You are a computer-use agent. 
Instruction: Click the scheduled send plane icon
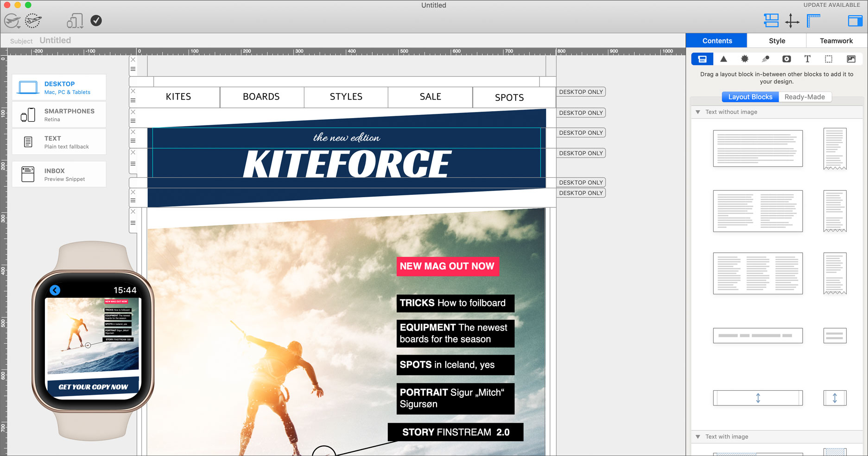(x=33, y=20)
